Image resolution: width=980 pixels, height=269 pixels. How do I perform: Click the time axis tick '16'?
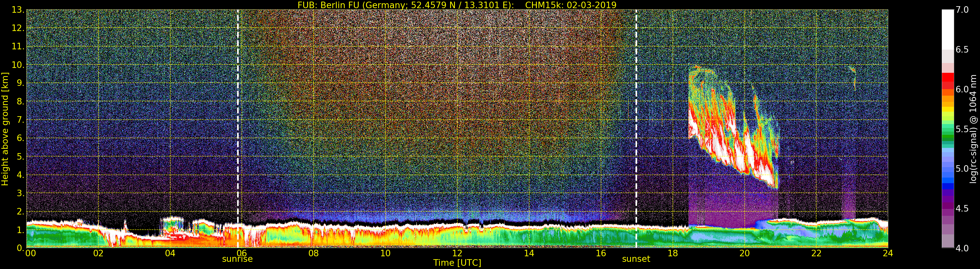coord(601,253)
